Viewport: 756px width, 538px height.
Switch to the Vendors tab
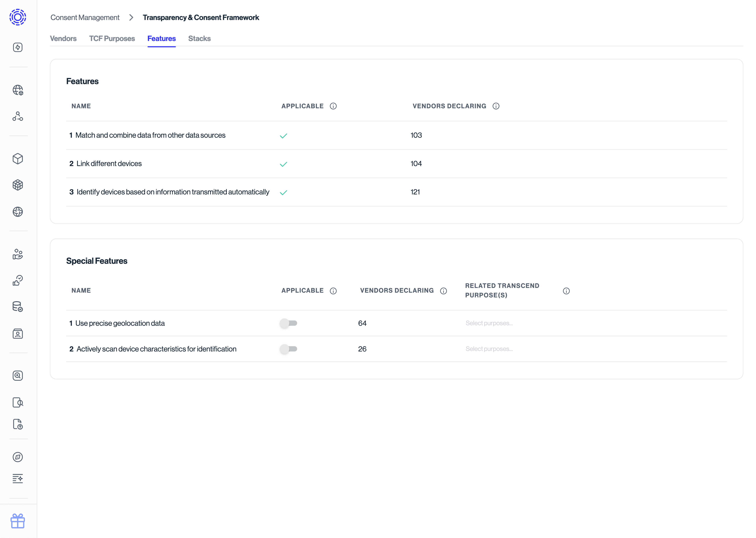click(63, 38)
